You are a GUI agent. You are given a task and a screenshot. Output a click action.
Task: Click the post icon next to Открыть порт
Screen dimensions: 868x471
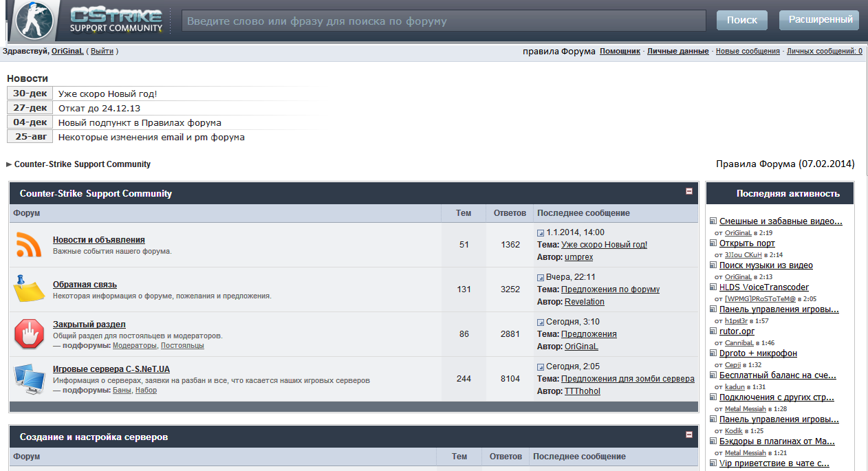[x=713, y=243]
